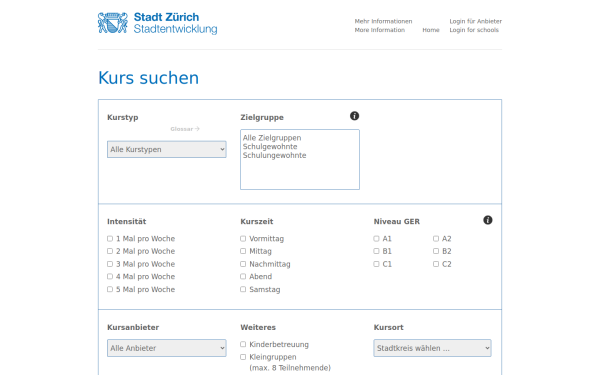
Task: Select level A1 checkbox
Action: [x=376, y=239]
